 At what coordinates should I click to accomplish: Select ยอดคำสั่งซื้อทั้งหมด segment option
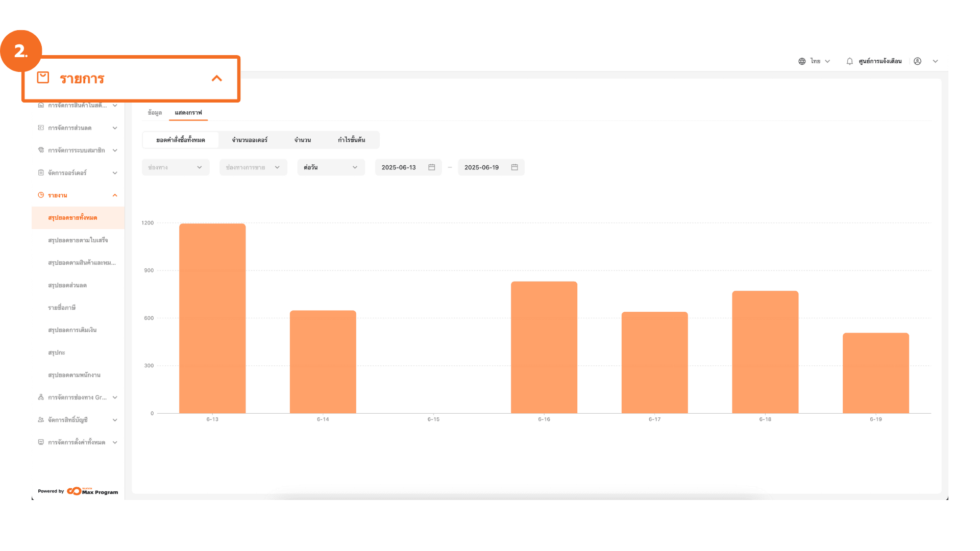click(181, 140)
